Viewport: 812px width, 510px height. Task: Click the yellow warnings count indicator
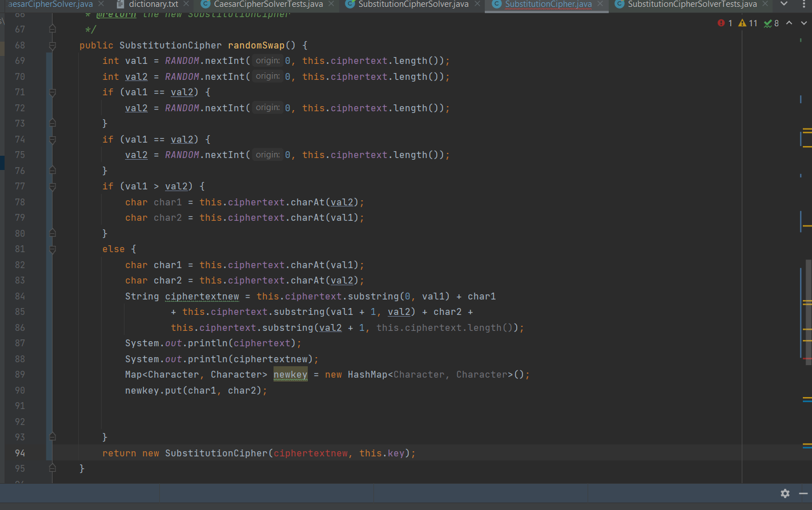click(747, 23)
